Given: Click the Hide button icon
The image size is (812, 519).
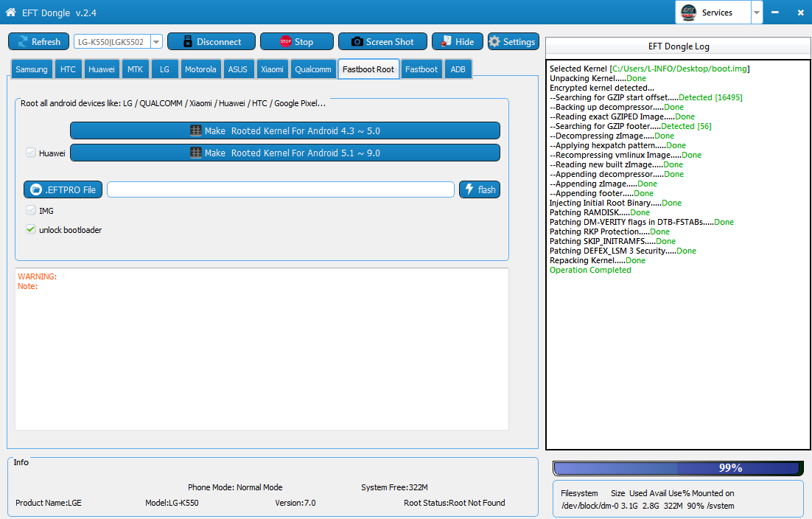Looking at the screenshot, I should pyautogui.click(x=445, y=41).
